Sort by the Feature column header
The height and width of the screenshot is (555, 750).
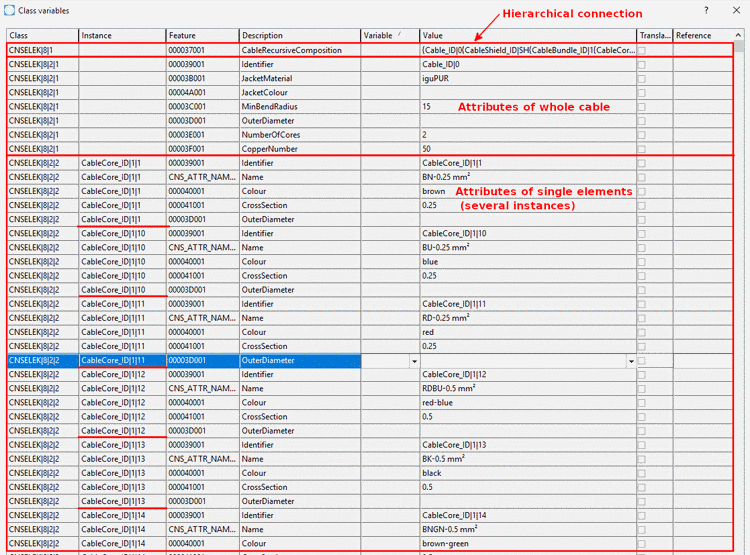(202, 35)
